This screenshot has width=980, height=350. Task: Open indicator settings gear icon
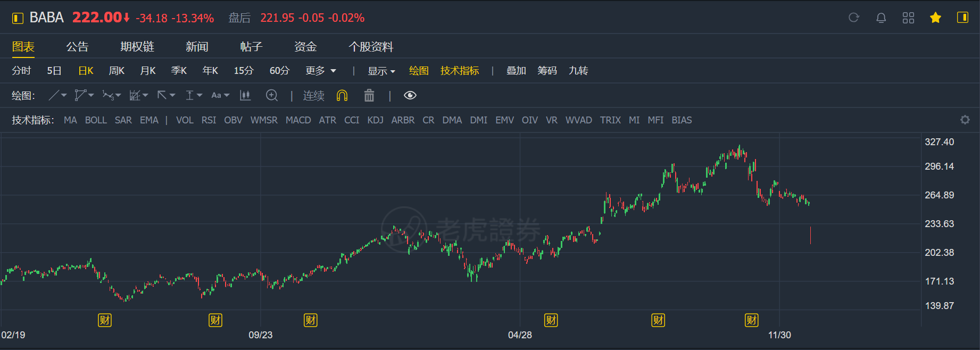965,120
